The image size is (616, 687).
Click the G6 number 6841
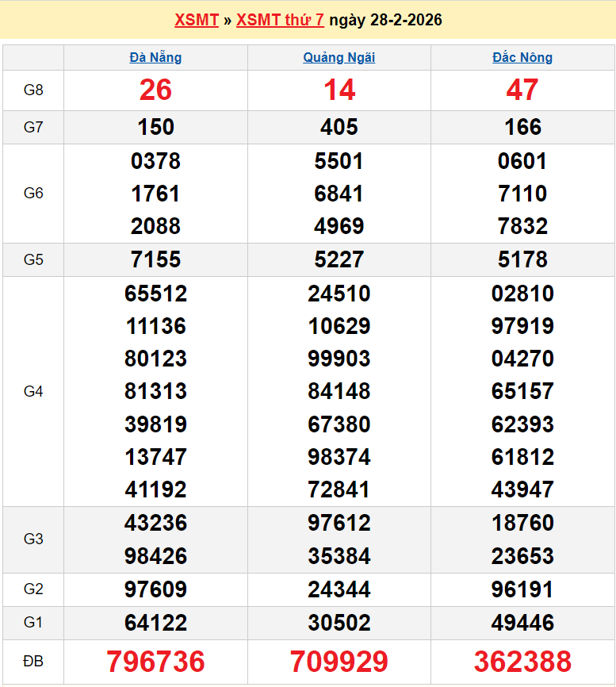(339, 194)
